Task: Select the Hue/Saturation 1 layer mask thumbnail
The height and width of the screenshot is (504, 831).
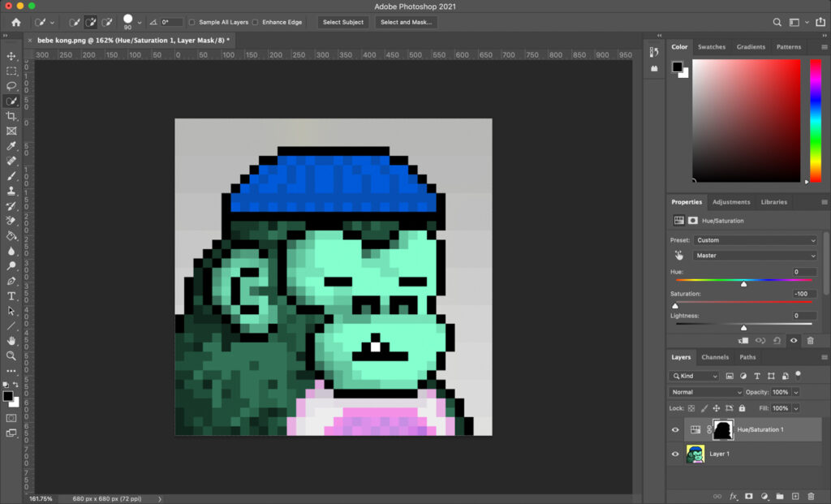Action: click(723, 430)
